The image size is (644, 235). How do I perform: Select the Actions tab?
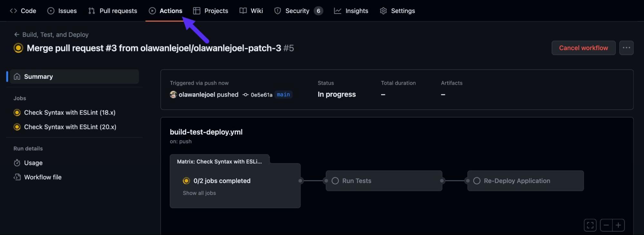(166, 11)
